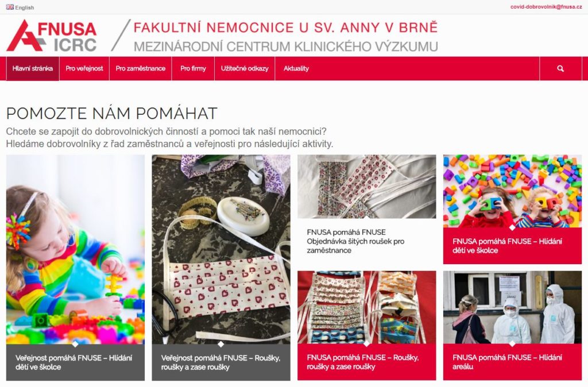Click the stacked sewn masks thumbnail
This screenshot has width=588, height=387.
tap(367, 307)
